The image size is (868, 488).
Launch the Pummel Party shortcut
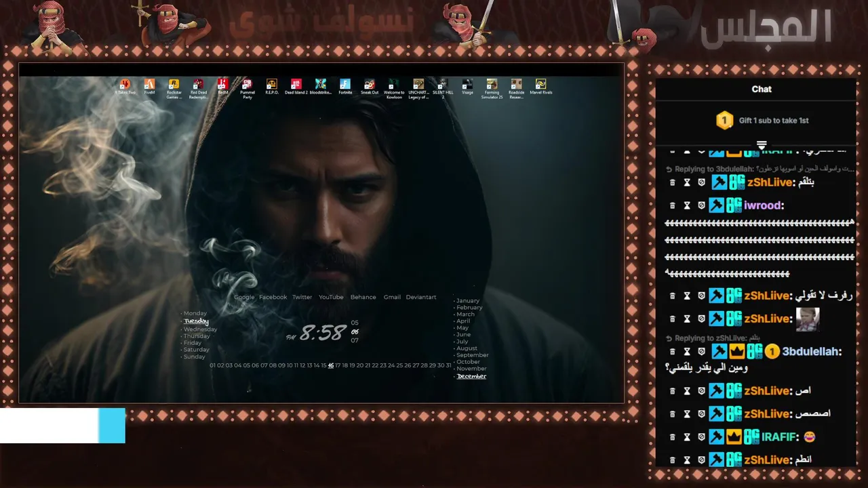pyautogui.click(x=247, y=88)
